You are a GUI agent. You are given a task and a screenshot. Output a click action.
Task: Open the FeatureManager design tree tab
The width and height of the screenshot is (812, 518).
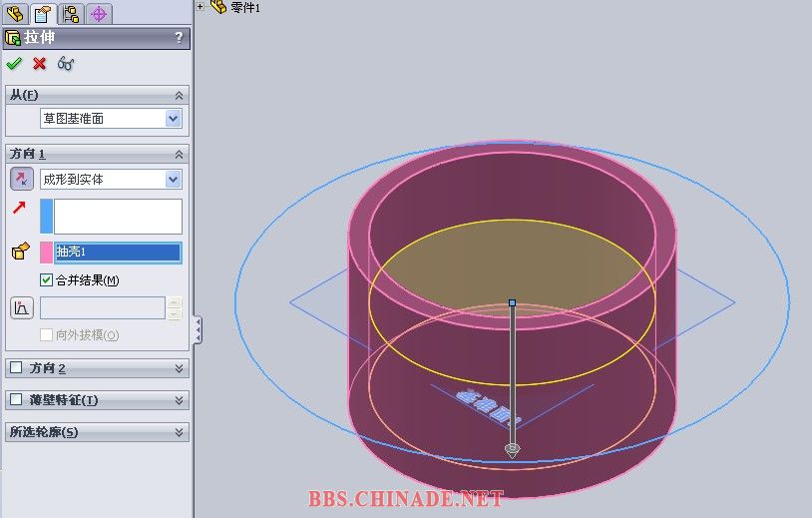click(15, 13)
